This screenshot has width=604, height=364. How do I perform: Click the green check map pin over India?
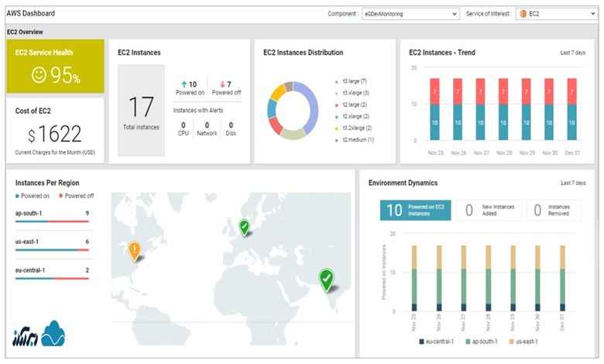pyautogui.click(x=326, y=280)
